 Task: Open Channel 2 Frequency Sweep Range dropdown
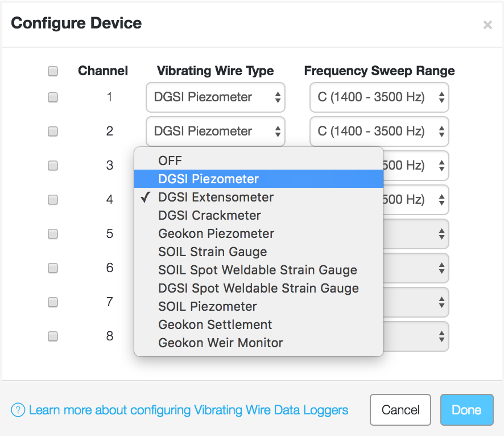coord(379,131)
